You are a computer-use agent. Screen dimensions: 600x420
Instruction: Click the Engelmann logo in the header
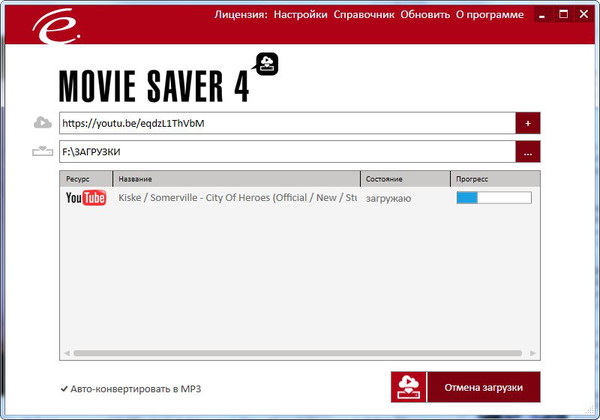point(56,26)
